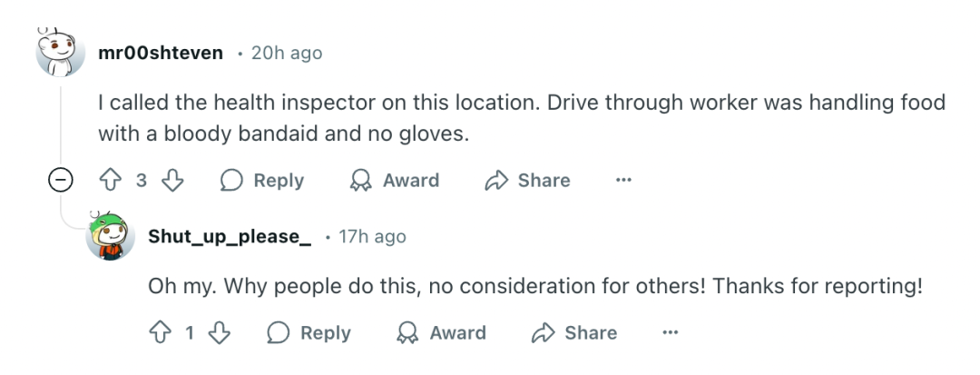Image resolution: width=980 pixels, height=375 pixels.
Task: Open the 20h ago timestamp permalink
Action: (x=287, y=54)
